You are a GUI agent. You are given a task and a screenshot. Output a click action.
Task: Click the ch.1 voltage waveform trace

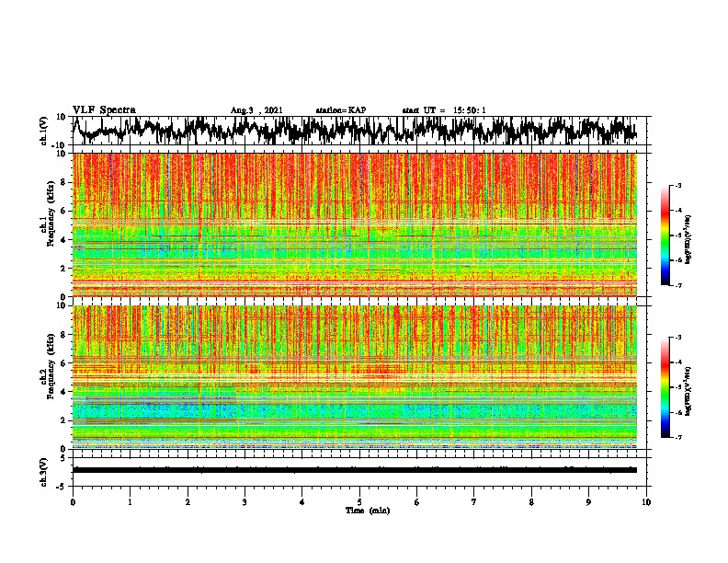tap(355, 130)
